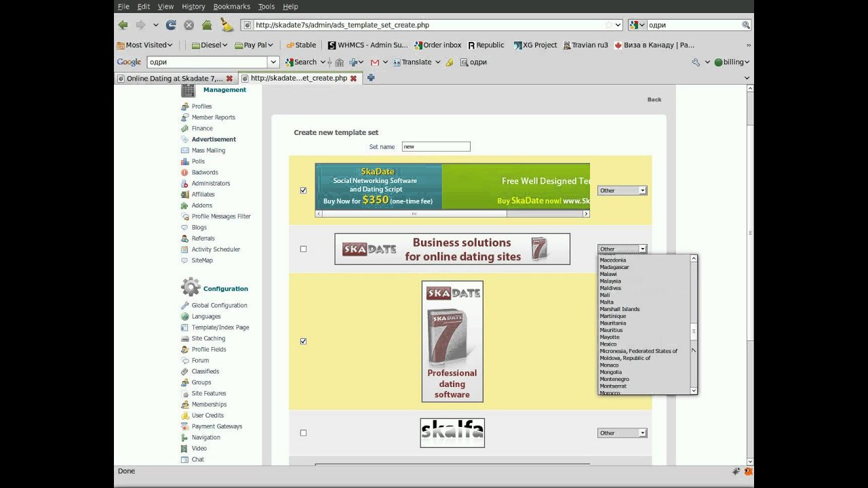
Task: Open the Member Reports link
Action: tap(214, 117)
